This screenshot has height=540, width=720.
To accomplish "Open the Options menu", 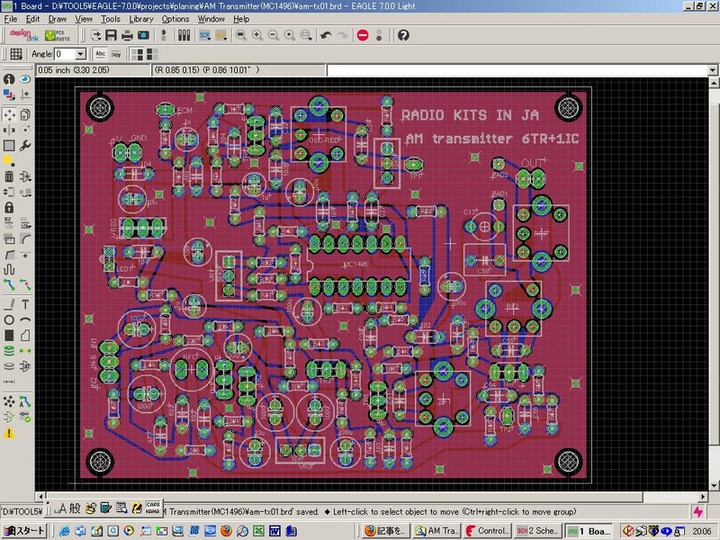I will coord(175,19).
